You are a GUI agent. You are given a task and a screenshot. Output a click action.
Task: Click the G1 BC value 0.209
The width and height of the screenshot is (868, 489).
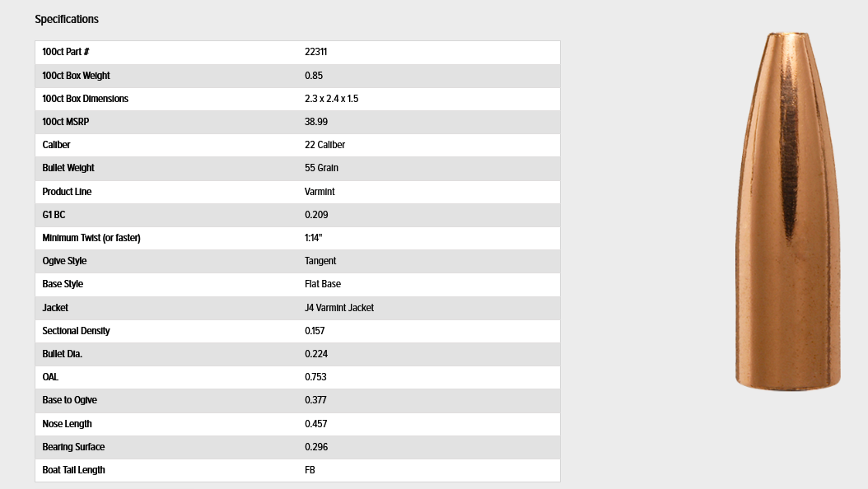click(x=316, y=215)
